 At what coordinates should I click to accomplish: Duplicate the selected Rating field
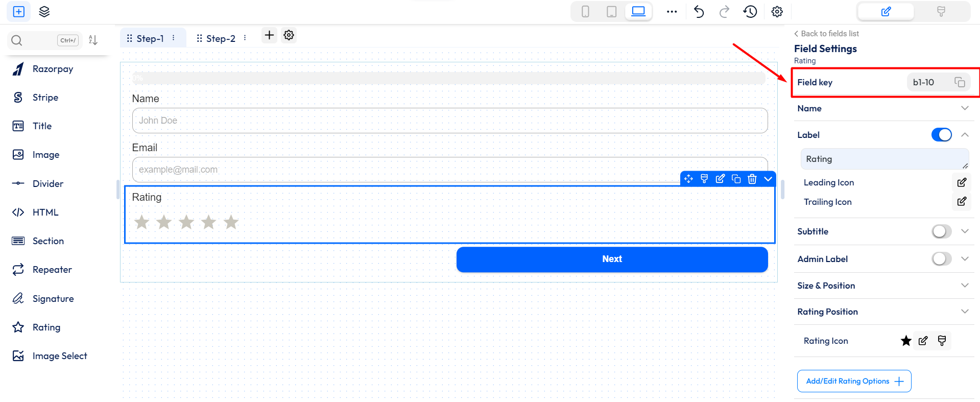coord(736,179)
